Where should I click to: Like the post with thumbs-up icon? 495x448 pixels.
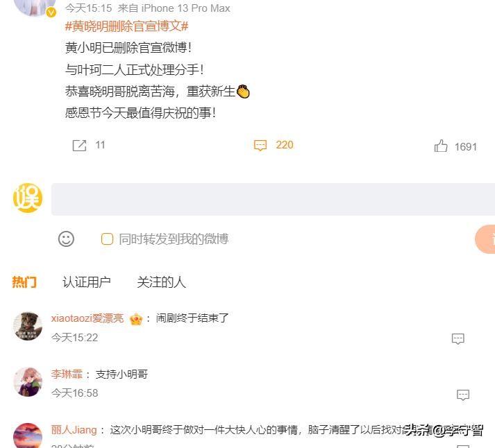coord(441,146)
